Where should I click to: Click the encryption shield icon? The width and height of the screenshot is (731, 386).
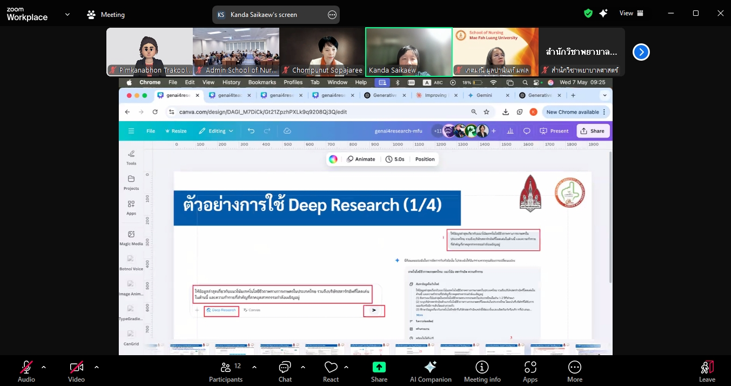tap(588, 14)
